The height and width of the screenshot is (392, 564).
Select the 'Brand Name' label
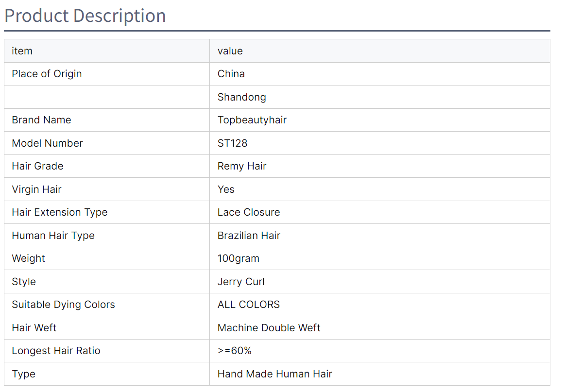coord(41,120)
